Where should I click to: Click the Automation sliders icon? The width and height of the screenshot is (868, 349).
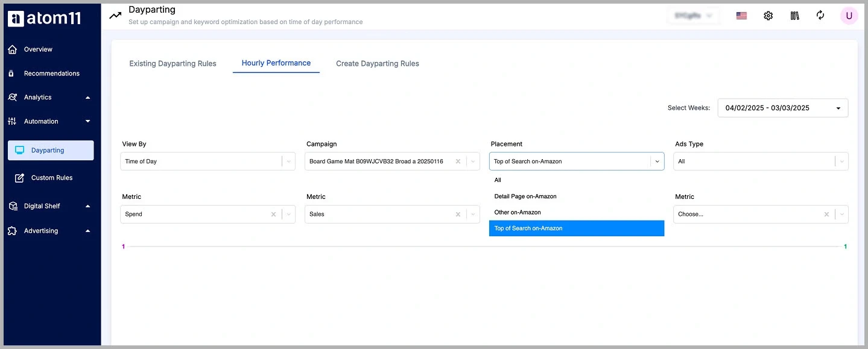pyautogui.click(x=12, y=121)
